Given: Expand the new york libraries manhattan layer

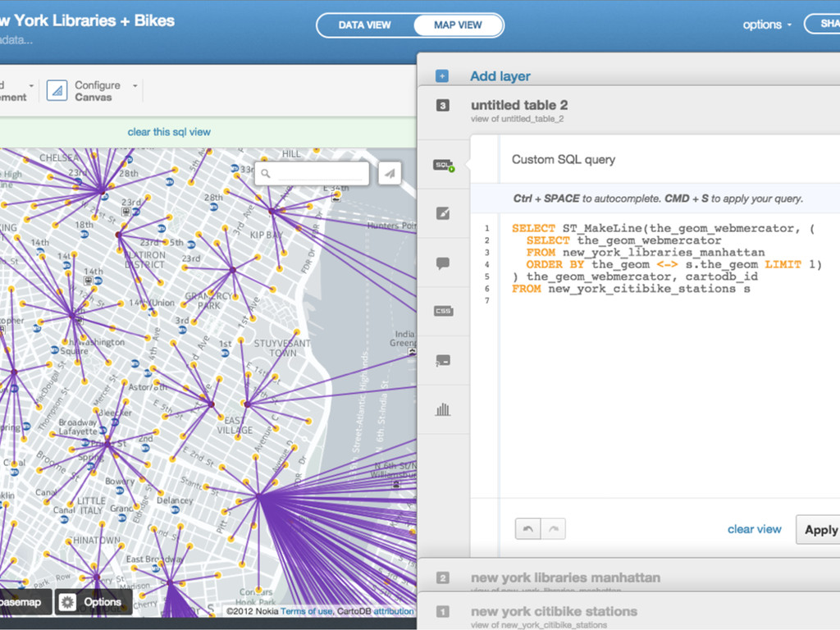Looking at the screenshot, I should (x=565, y=578).
